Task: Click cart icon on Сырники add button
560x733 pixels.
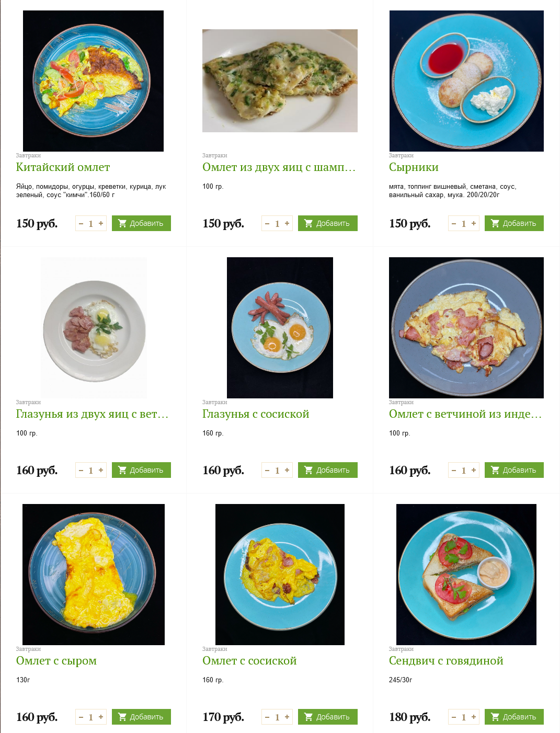Action: click(x=495, y=223)
